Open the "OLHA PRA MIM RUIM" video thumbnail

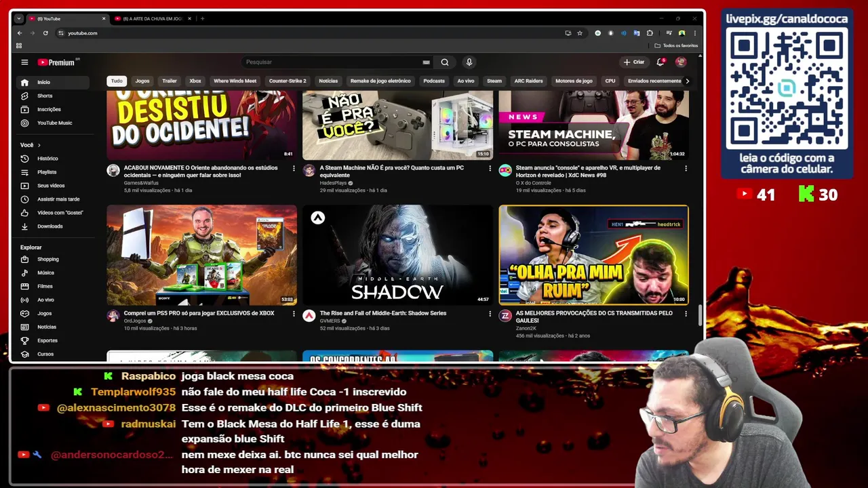[593, 255]
